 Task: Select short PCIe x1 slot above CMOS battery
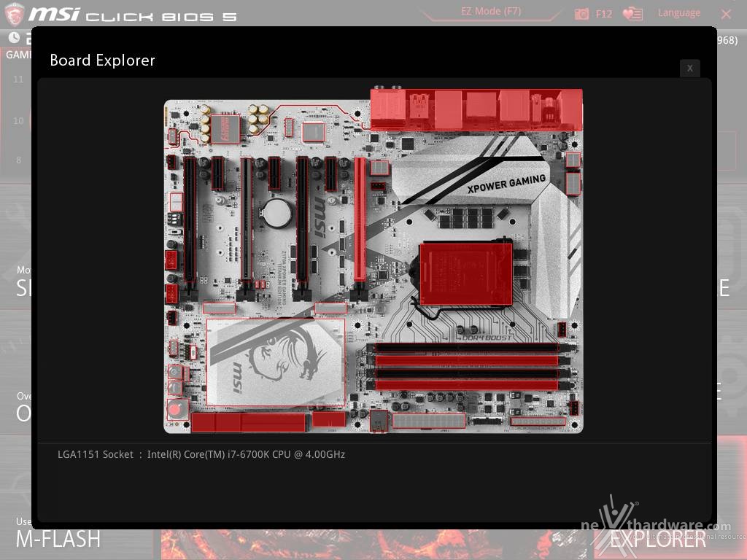coord(274,174)
